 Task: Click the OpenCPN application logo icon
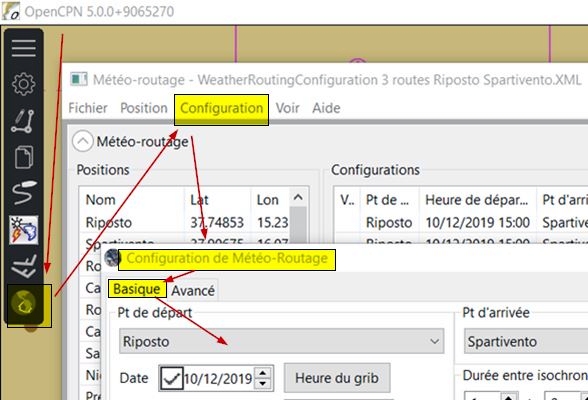coord(10,11)
